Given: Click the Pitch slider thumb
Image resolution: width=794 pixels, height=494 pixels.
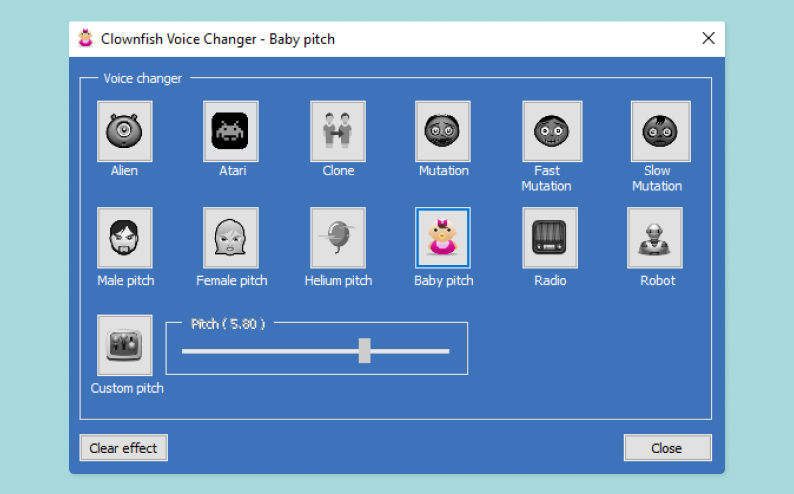Looking at the screenshot, I should click(x=365, y=351).
